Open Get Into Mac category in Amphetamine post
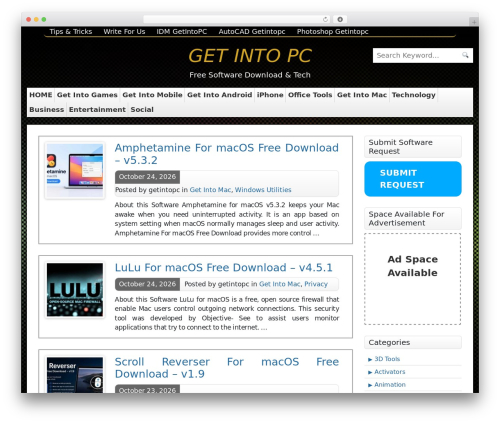500x423 pixels. [x=210, y=190]
